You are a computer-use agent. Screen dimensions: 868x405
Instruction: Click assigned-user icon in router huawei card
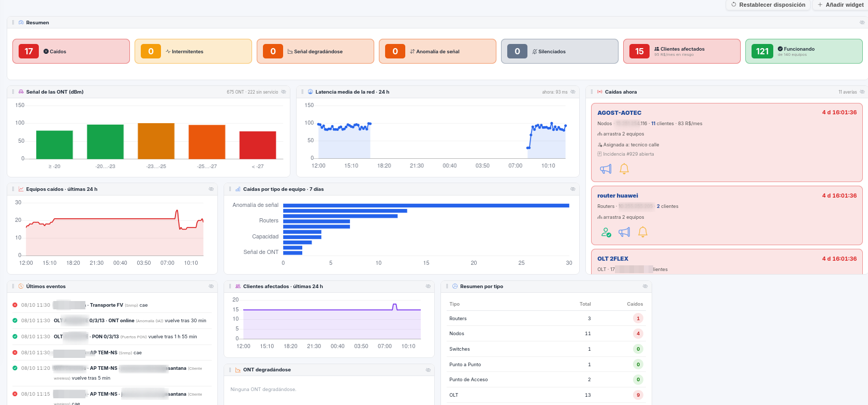coord(606,232)
